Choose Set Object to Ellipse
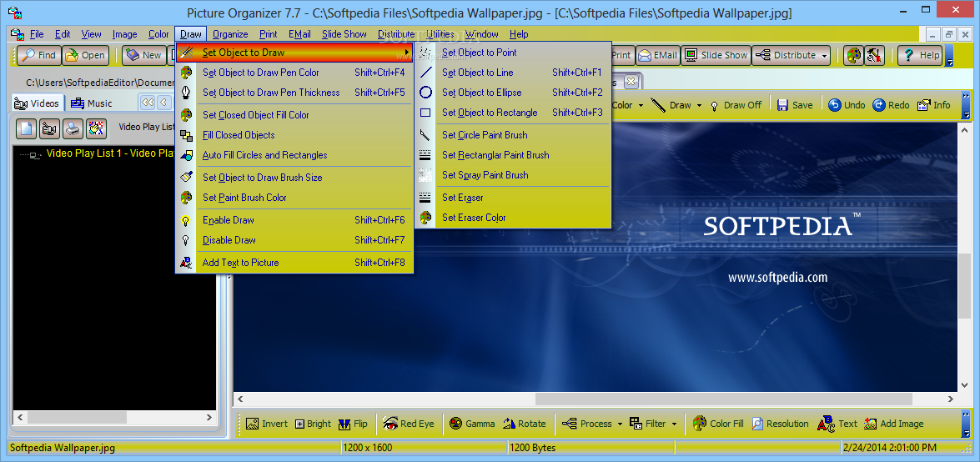This screenshot has width=980, height=462. [x=512, y=93]
